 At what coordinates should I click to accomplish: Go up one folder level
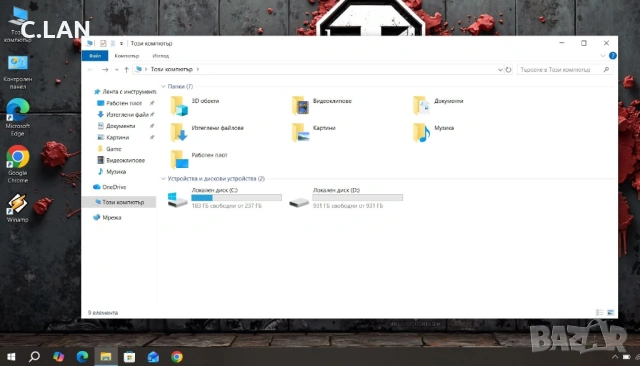(x=127, y=70)
